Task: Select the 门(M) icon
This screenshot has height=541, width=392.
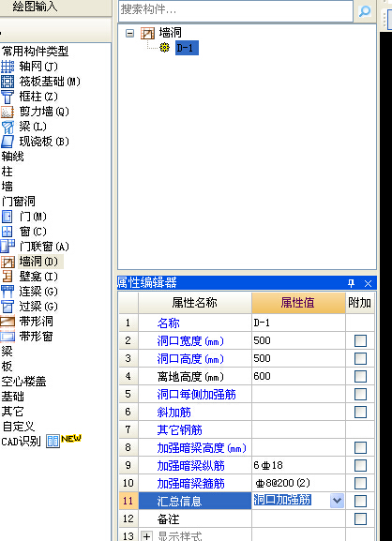Action: coord(8,217)
